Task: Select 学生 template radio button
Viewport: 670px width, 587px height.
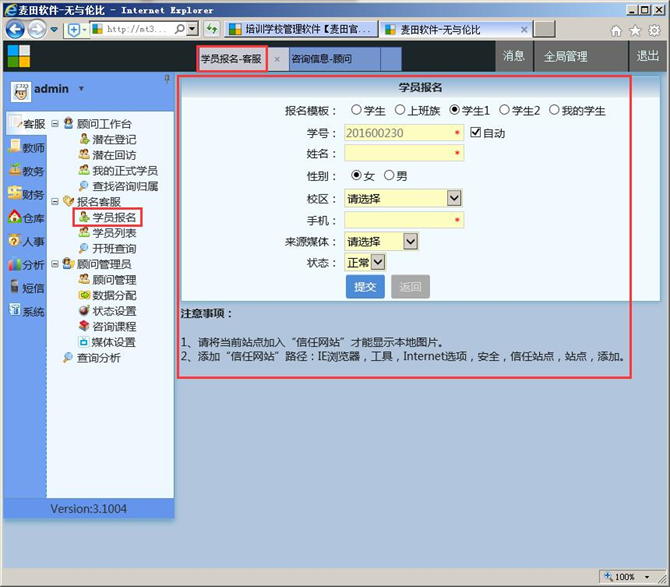Action: [x=356, y=110]
